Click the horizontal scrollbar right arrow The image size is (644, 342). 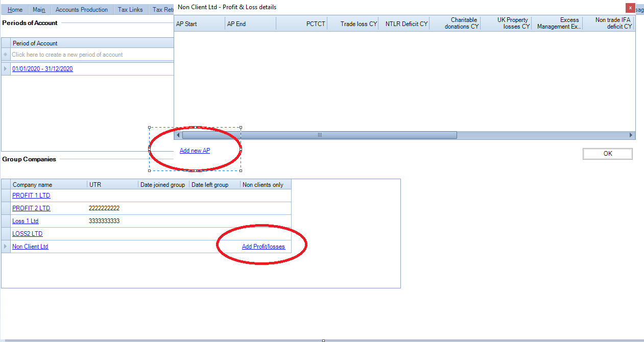631,135
